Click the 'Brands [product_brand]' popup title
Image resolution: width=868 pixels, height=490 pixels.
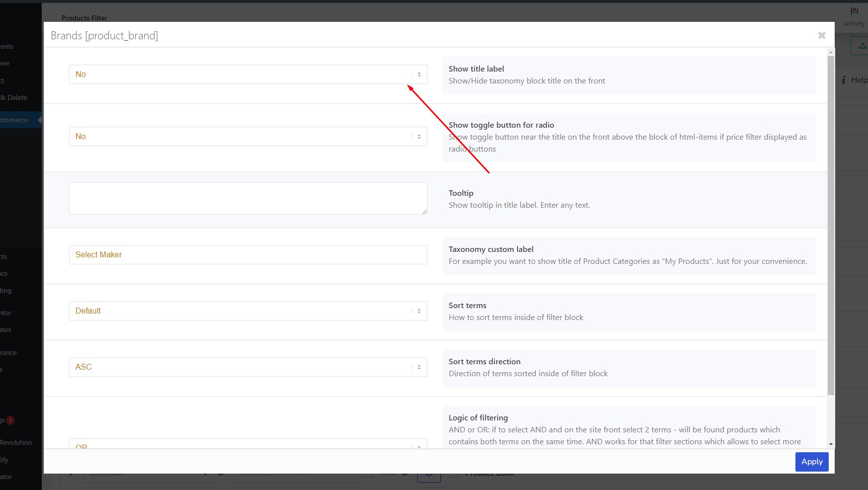[104, 35]
